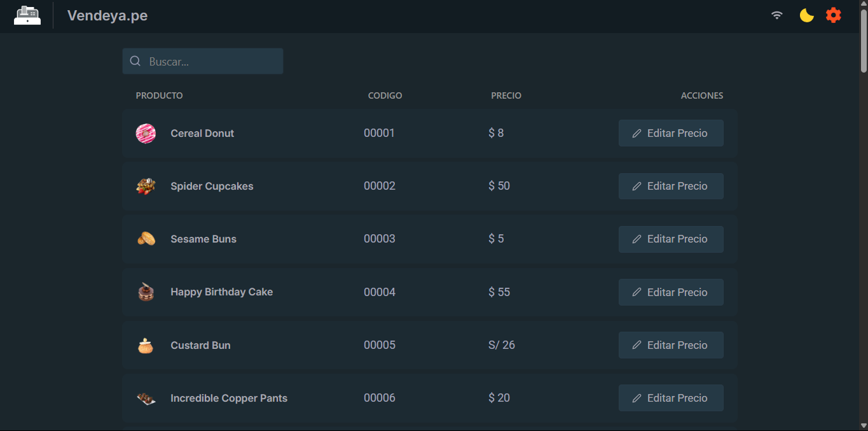The height and width of the screenshot is (431, 868).
Task: Open settings via the gear icon
Action: (833, 15)
